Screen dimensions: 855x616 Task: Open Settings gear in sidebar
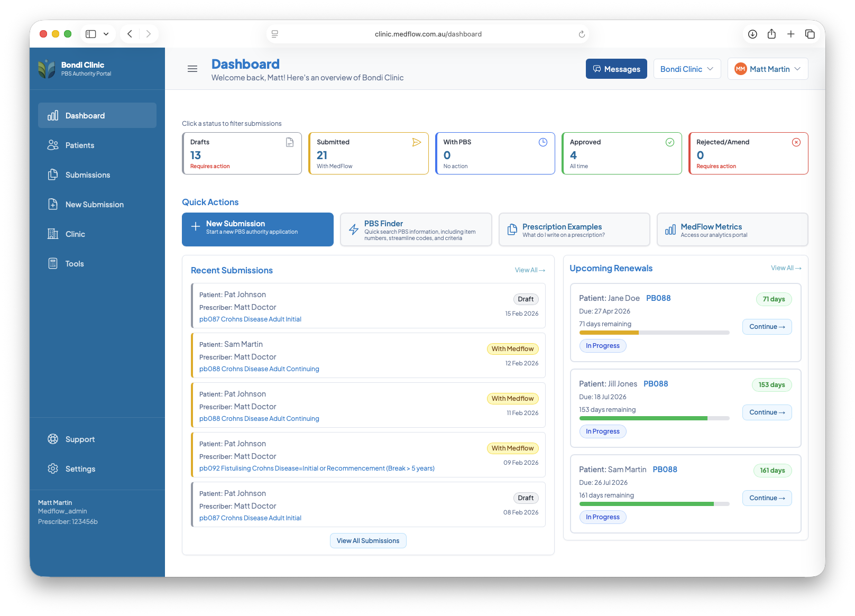click(x=53, y=469)
